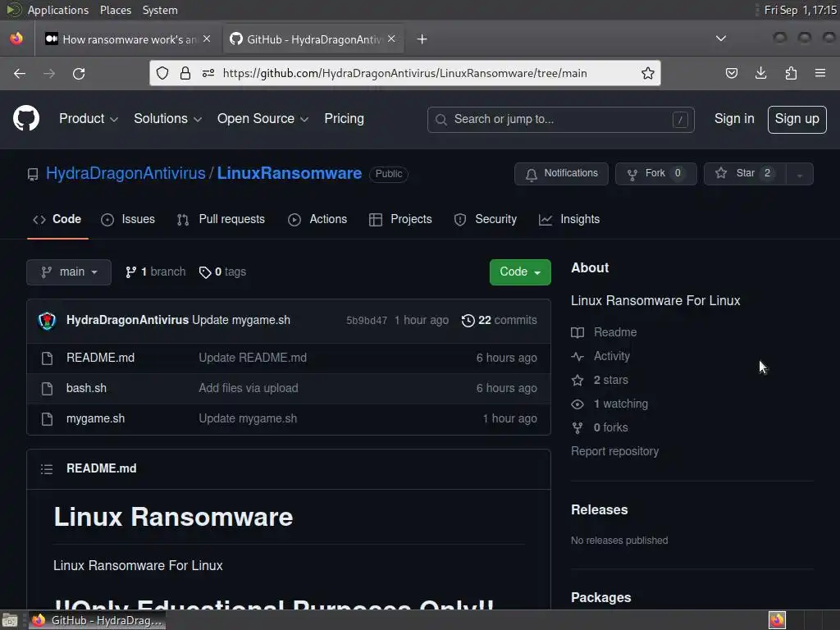Screen dimensions: 840x630
Task: Click the Readme link in About
Action: point(604,333)
